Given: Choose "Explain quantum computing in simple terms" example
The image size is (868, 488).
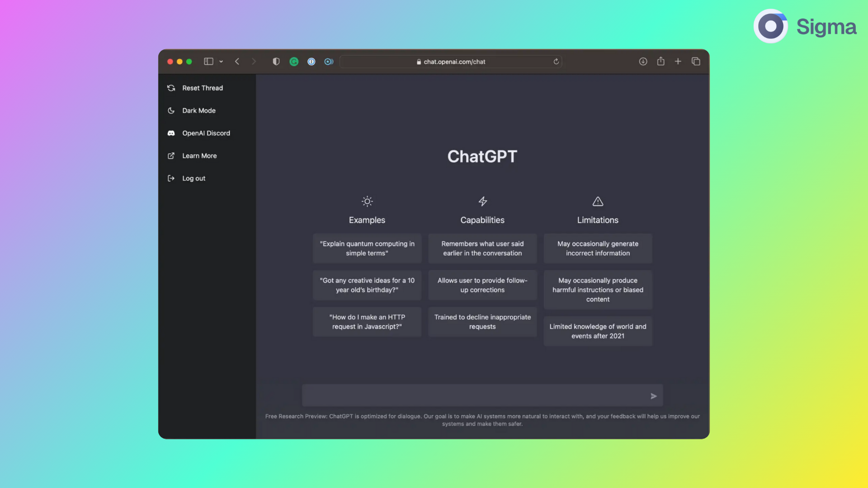Looking at the screenshot, I should coord(367,249).
